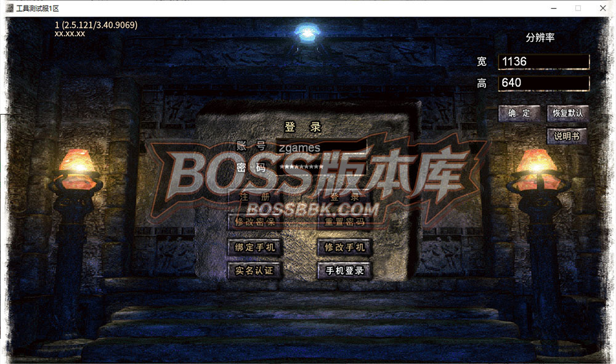Image resolution: width=616 pixels, height=364 pixels.
Task: Open the 修改手机 change phone option
Action: coord(345,248)
